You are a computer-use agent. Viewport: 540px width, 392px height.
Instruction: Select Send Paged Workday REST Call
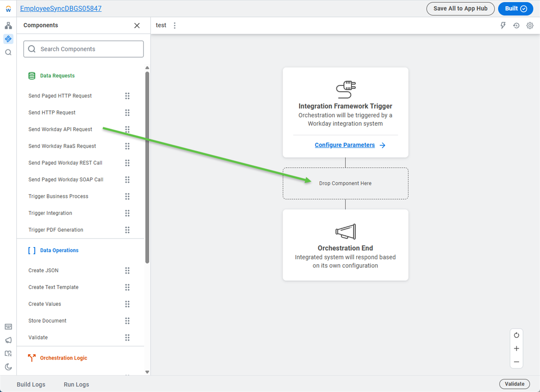pyautogui.click(x=65, y=163)
